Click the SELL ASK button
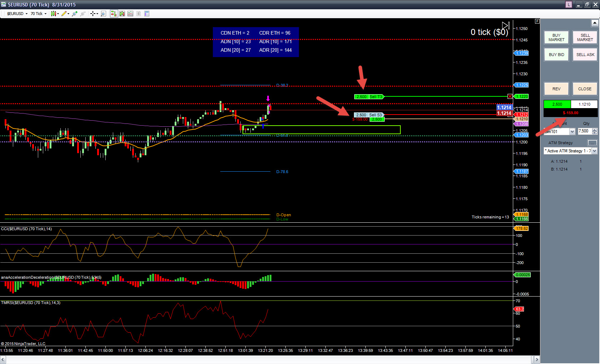 click(585, 55)
